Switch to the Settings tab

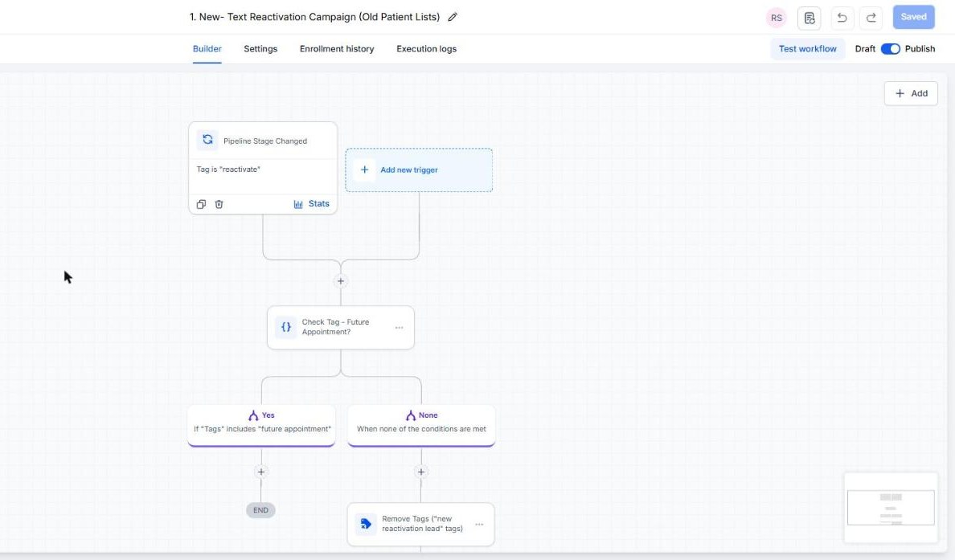pos(260,49)
